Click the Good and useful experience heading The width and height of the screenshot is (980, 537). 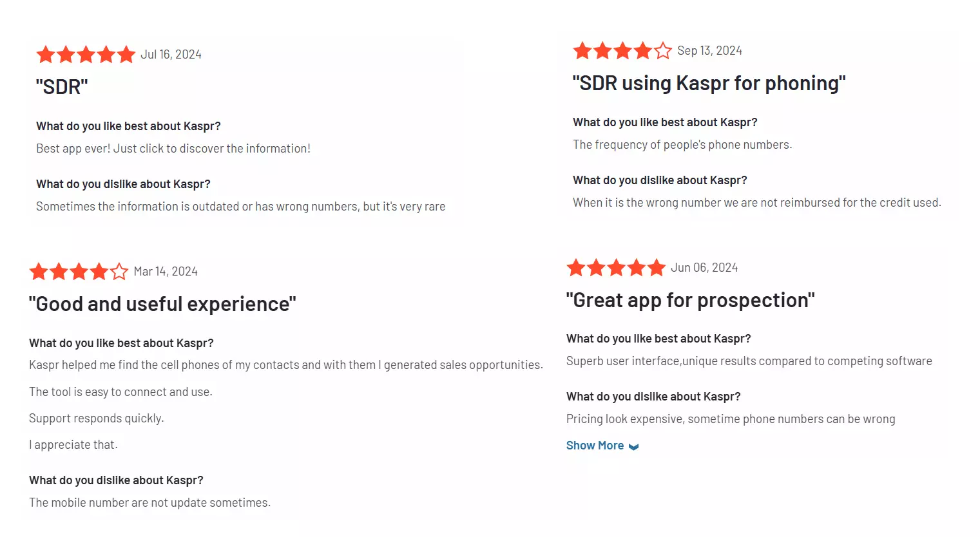(161, 303)
